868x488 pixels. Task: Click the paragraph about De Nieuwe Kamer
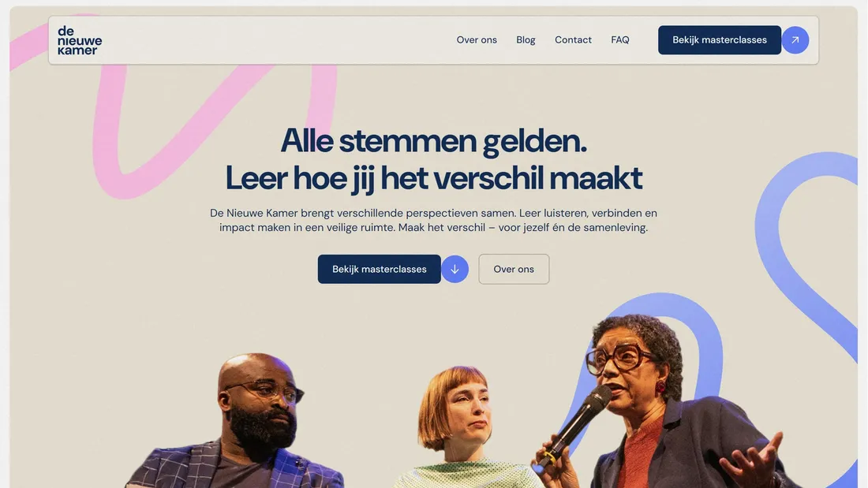click(433, 220)
